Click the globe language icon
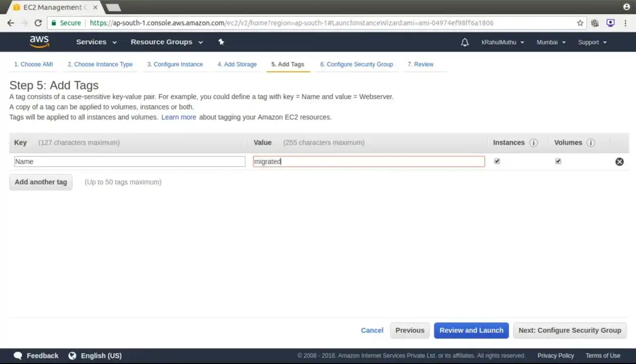 click(x=72, y=355)
